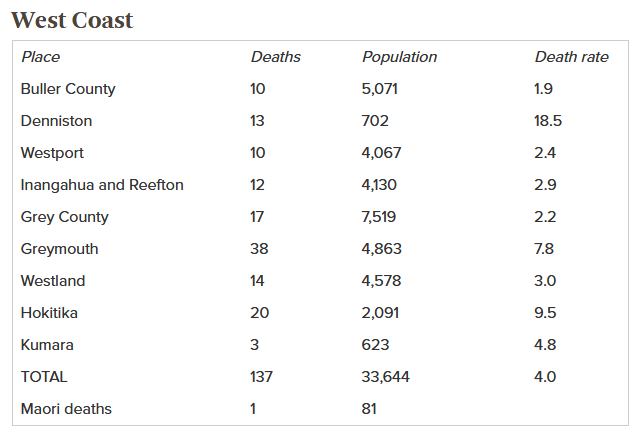Image resolution: width=639 pixels, height=433 pixels.
Task: Click the Population column header
Action: pyautogui.click(x=399, y=57)
